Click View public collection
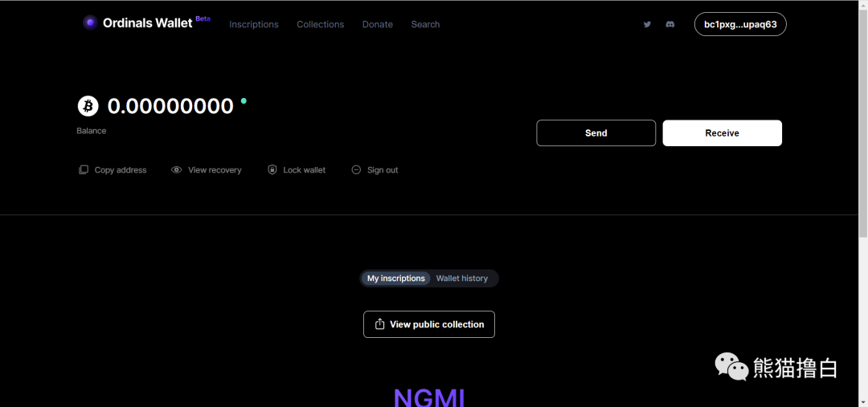The image size is (868, 407). 429,324
